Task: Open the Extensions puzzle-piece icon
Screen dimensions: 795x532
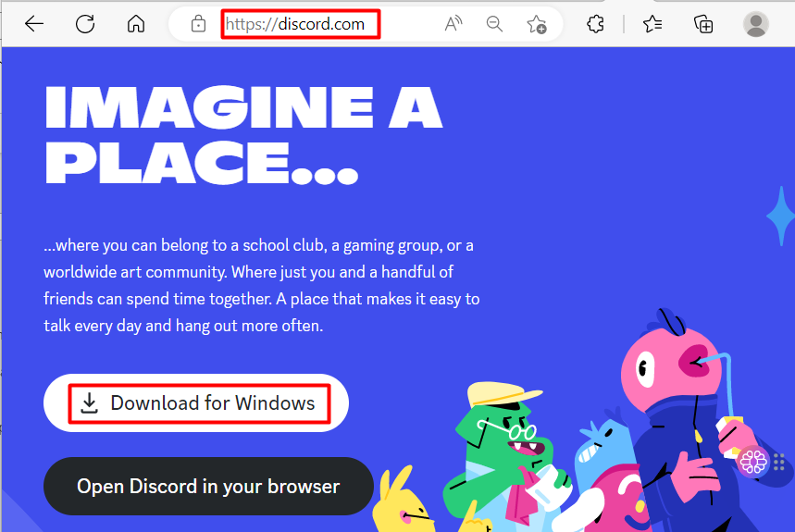Action: click(595, 24)
